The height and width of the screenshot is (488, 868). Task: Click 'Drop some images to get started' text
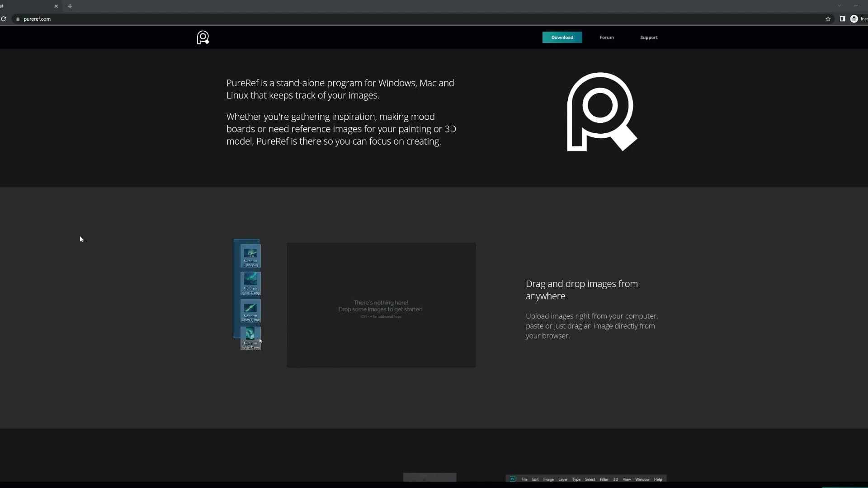click(381, 310)
